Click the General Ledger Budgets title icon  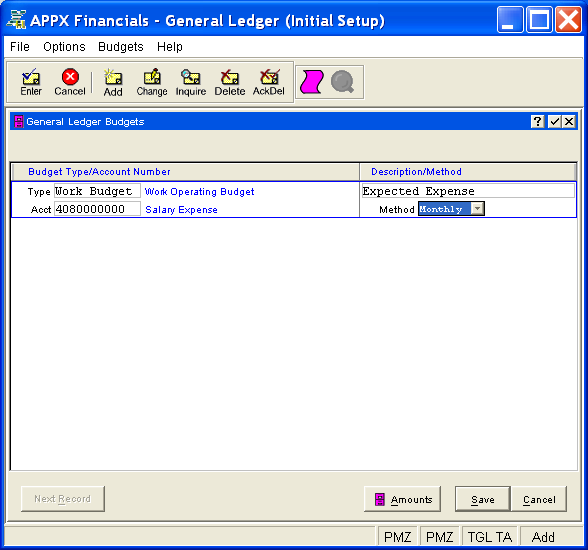pyautogui.click(x=18, y=121)
